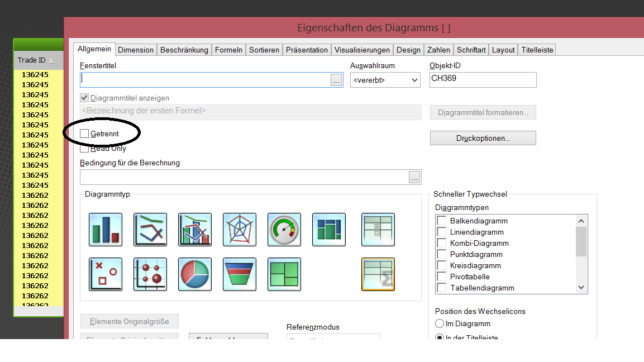Check Liniendiagramm in fast type change list
This screenshot has height=362, width=644.
coord(442,232)
